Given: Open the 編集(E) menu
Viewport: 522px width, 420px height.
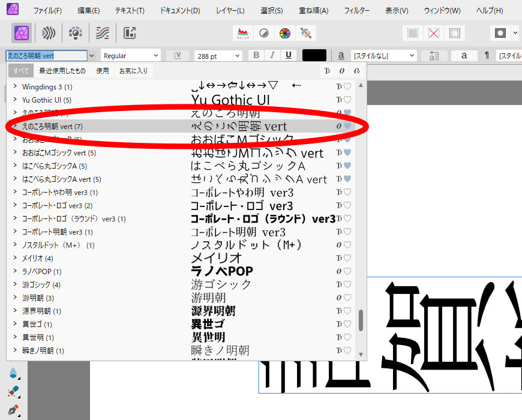Looking at the screenshot, I should tap(89, 11).
